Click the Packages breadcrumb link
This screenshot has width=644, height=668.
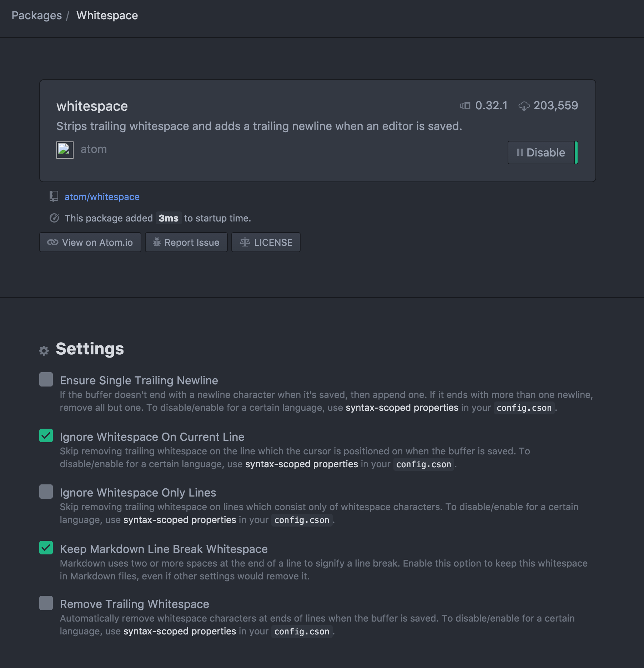coord(36,15)
